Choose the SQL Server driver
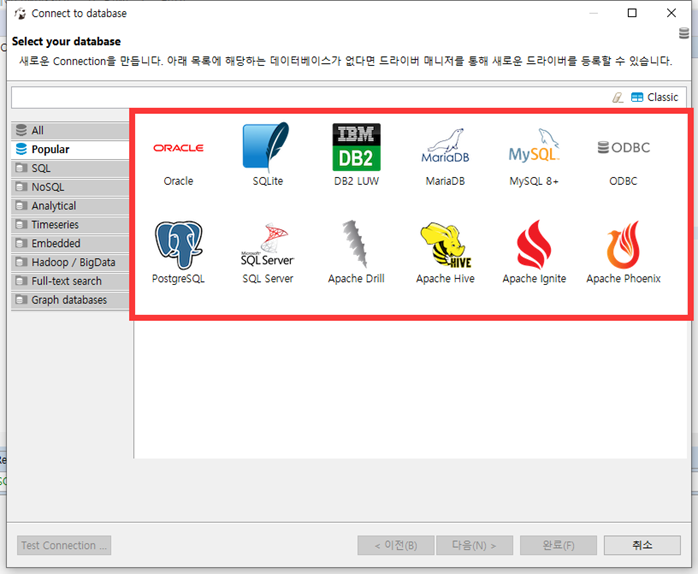698x574 pixels. coord(268,244)
